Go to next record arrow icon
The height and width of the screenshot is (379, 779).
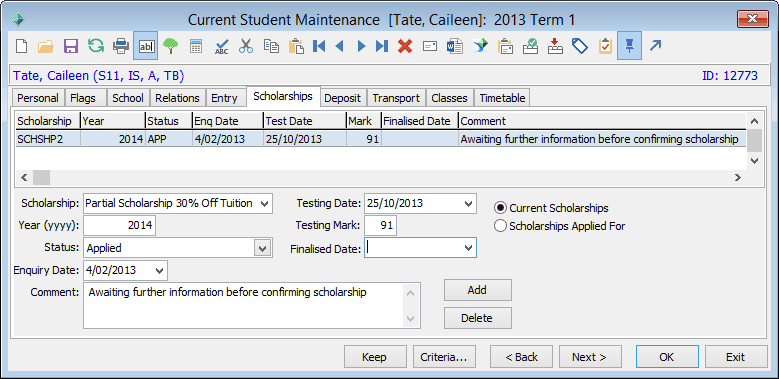click(361, 46)
